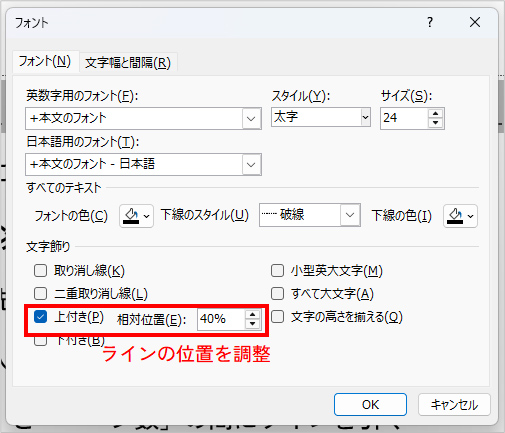Toggle the 小型英大文字 checkbox

coord(277,271)
